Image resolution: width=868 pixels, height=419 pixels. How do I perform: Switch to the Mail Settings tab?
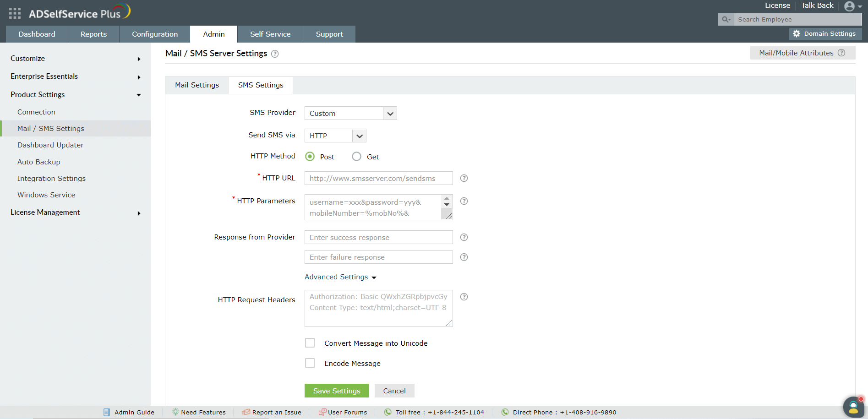click(x=197, y=85)
